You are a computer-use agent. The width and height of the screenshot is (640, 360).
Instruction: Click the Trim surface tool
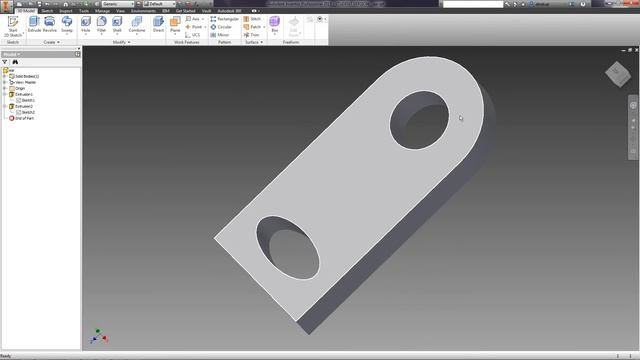click(x=251, y=35)
